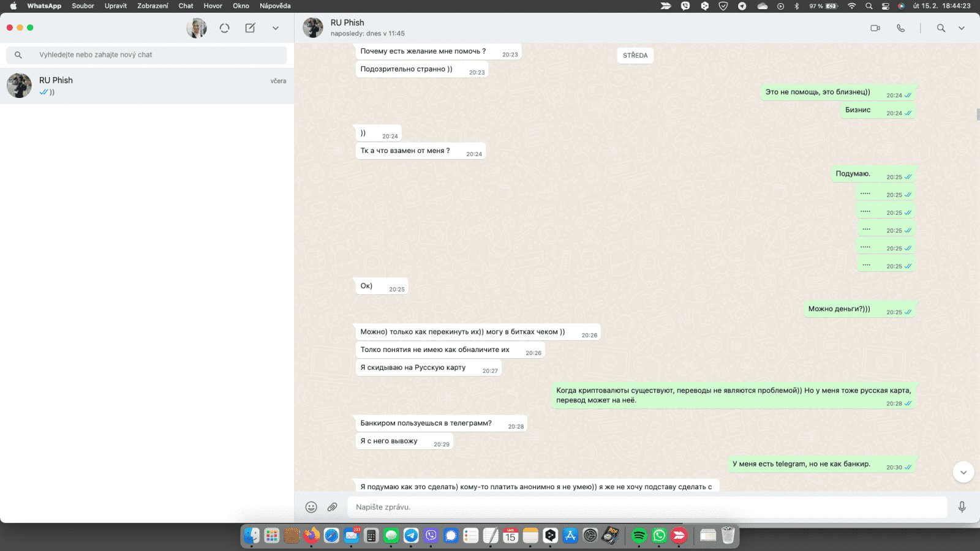The image size is (980, 551).
Task: Open Calendar from the Dock
Action: (511, 536)
